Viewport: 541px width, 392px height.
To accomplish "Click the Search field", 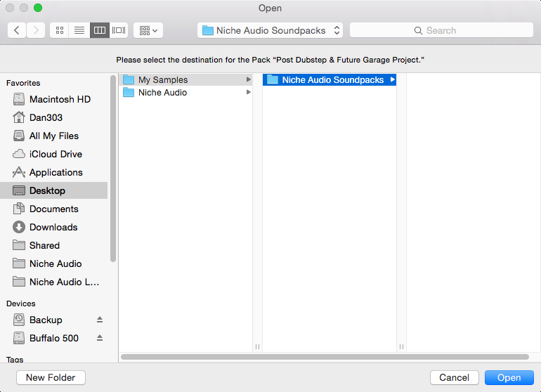I will (x=441, y=30).
